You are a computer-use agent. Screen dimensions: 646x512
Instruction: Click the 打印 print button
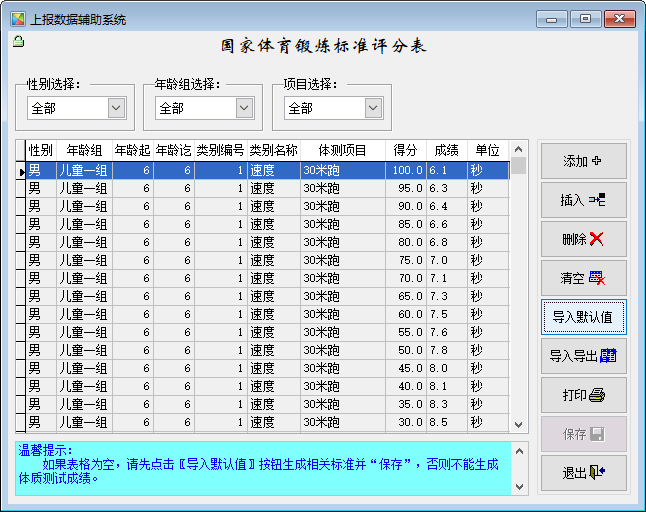pyautogui.click(x=583, y=395)
